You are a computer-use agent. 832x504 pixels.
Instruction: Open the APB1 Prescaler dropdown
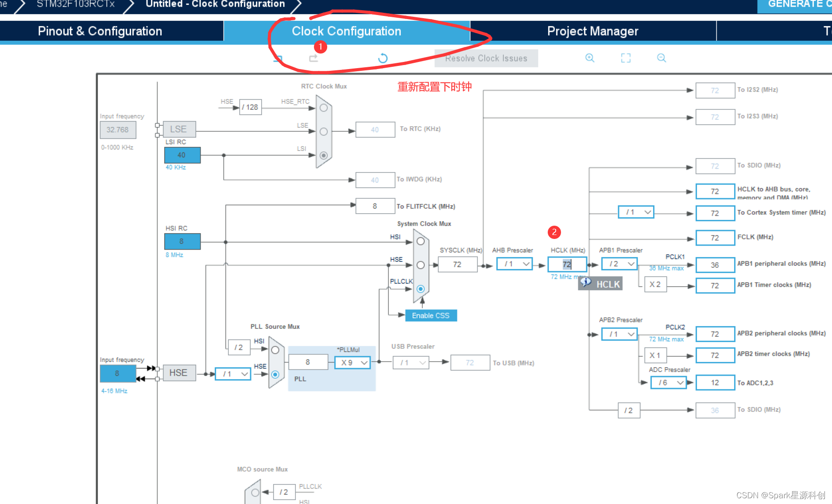[619, 263]
